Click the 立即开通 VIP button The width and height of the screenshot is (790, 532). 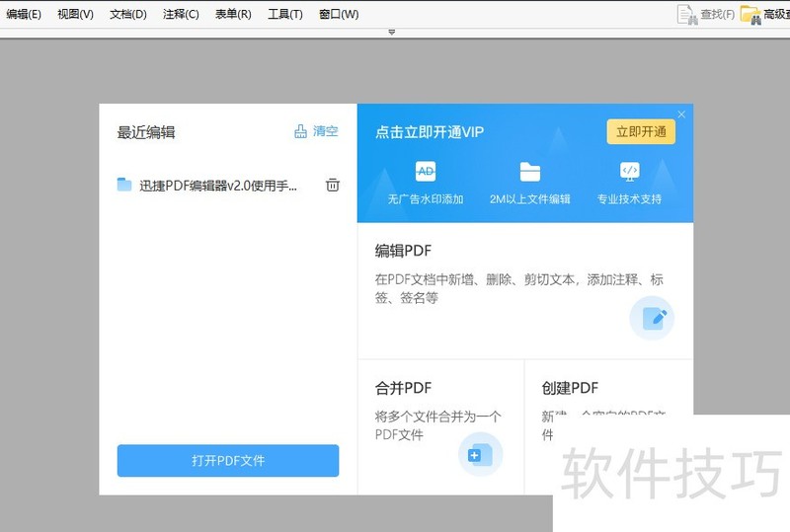641,132
